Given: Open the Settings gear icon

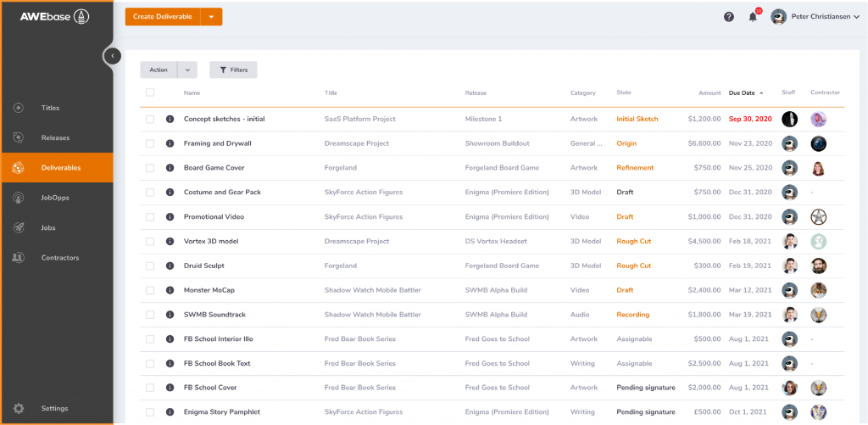Looking at the screenshot, I should (x=19, y=408).
